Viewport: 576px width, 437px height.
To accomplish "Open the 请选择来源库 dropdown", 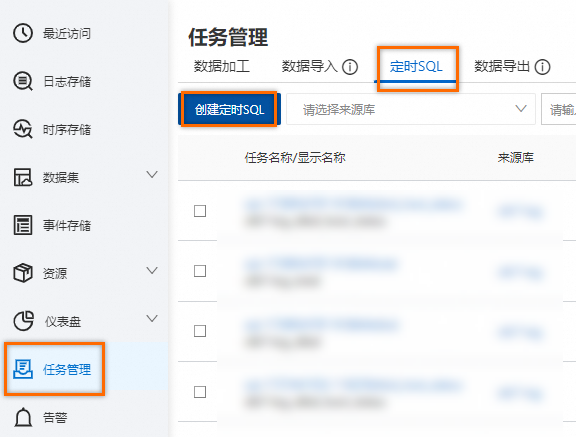I will pyautogui.click(x=411, y=109).
